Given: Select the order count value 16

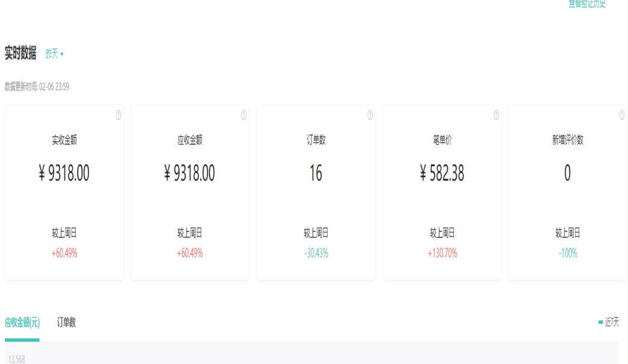Looking at the screenshot, I should pos(316,173).
